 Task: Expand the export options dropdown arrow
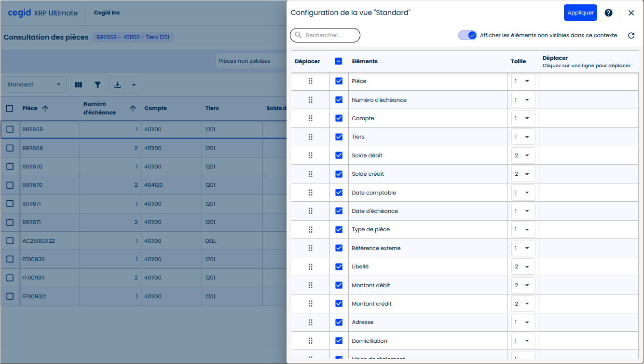pyautogui.click(x=134, y=85)
